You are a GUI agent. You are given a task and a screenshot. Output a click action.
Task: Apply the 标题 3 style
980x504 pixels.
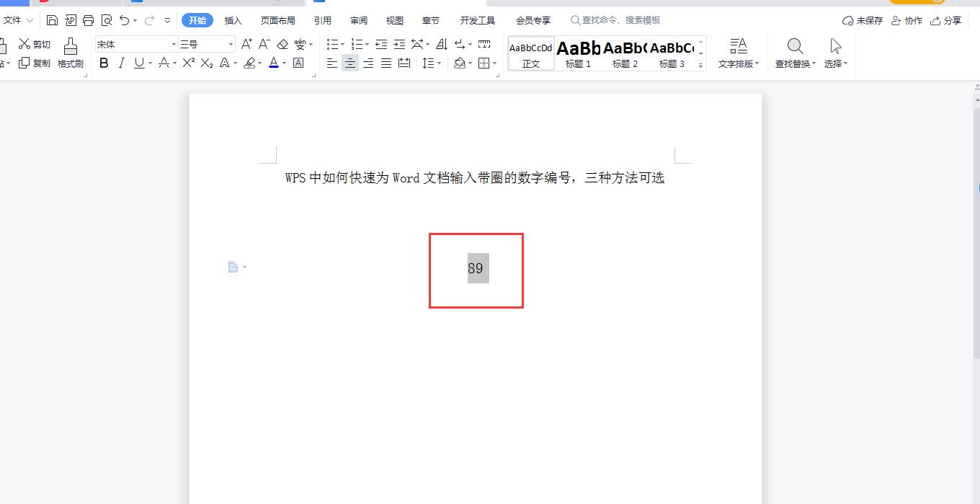click(x=672, y=54)
